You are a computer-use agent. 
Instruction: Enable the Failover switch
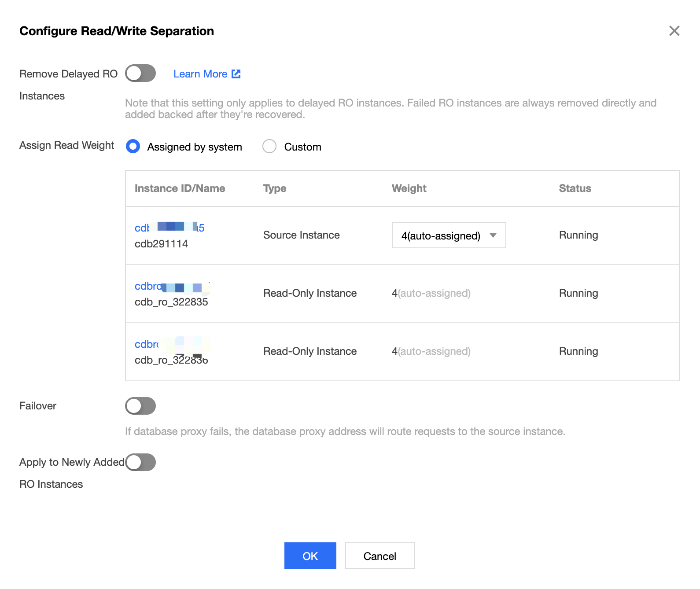pos(140,406)
